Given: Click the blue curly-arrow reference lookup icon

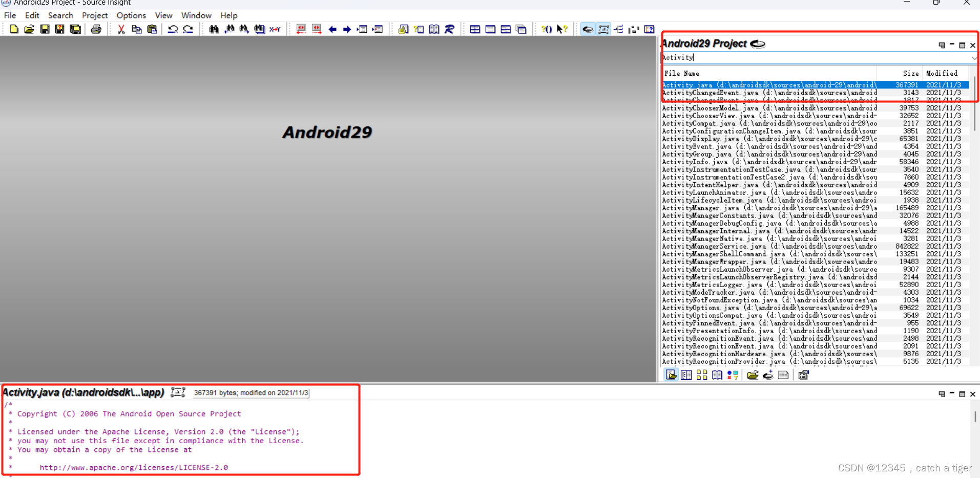Looking at the screenshot, I should [449, 29].
